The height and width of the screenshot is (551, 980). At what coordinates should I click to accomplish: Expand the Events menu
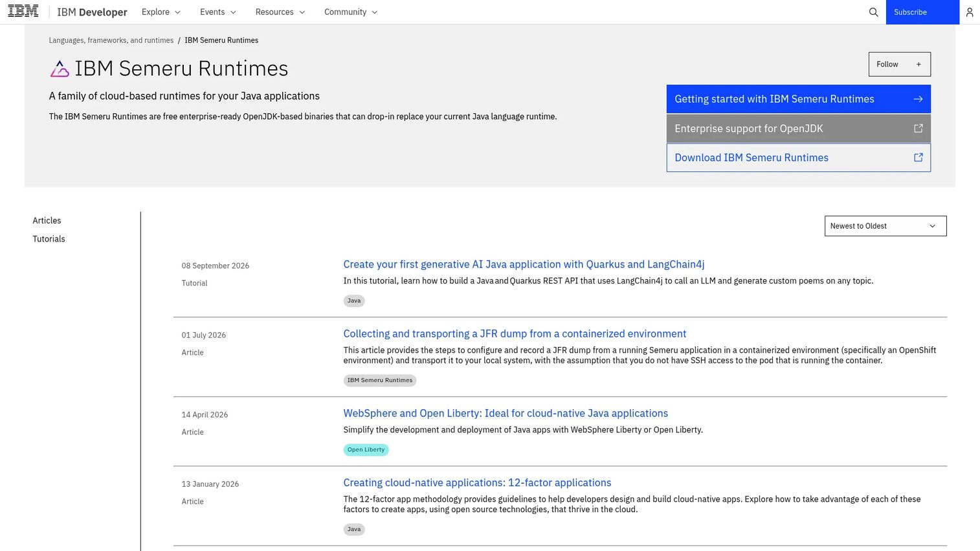(x=218, y=12)
